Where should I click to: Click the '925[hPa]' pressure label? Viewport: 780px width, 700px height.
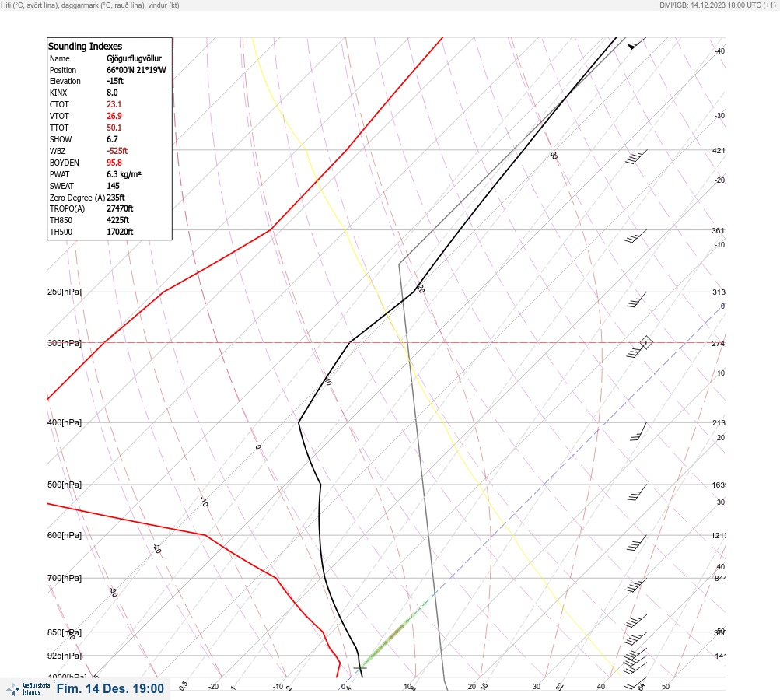pos(65,656)
